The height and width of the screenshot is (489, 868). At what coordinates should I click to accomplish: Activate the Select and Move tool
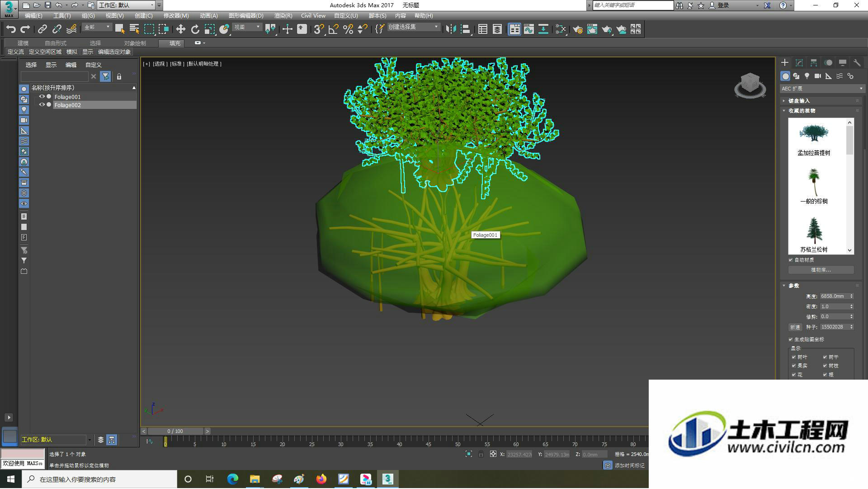[180, 29]
